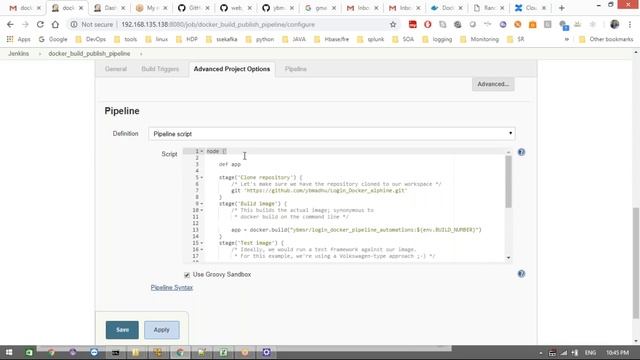Image resolution: width=640 pixels, height=360 pixels.
Task: Place cursor on the 'def app' line
Action: pos(230,164)
